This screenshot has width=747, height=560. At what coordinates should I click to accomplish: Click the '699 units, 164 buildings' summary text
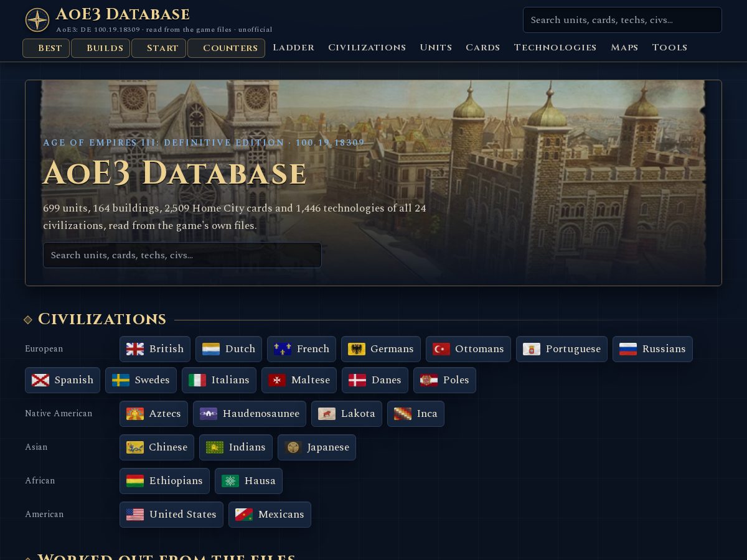(x=235, y=217)
